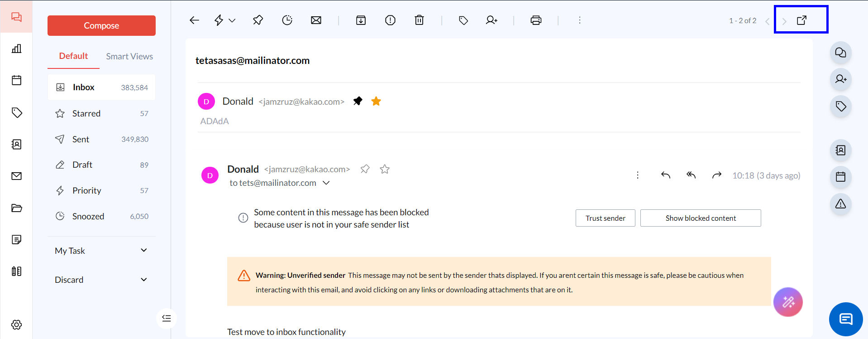This screenshot has width=868, height=339.
Task: Unstar the conversation with gold star
Action: (376, 101)
